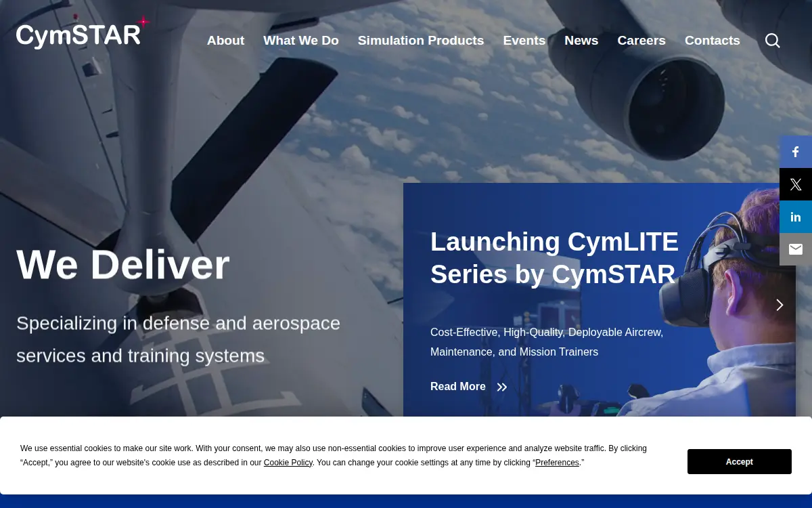The width and height of the screenshot is (812, 508).
Task: Open the About menu
Action: [x=225, y=41]
